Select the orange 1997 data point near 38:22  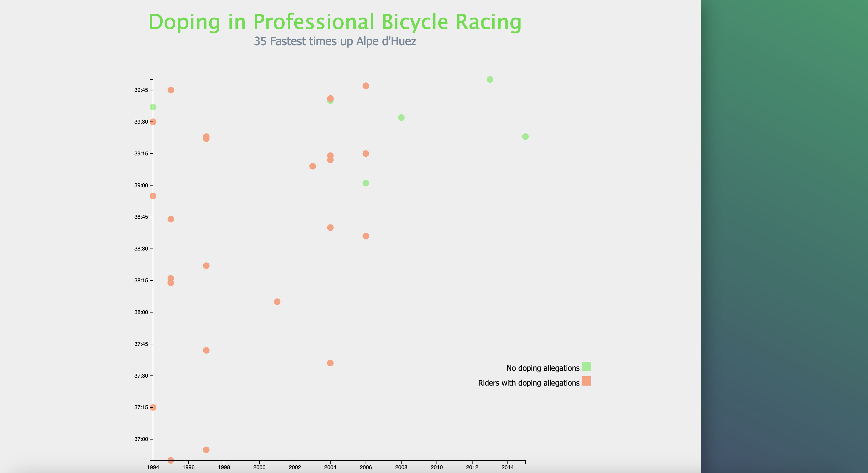[x=206, y=266]
